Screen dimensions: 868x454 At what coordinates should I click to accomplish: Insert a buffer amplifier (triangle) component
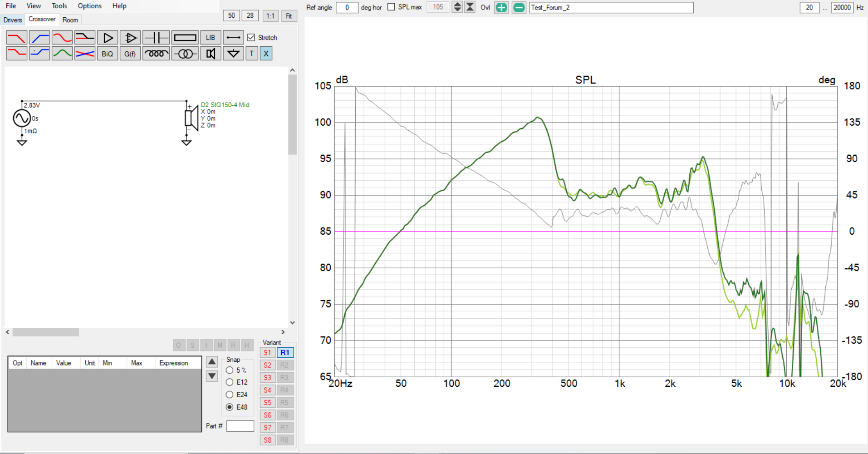pos(108,37)
